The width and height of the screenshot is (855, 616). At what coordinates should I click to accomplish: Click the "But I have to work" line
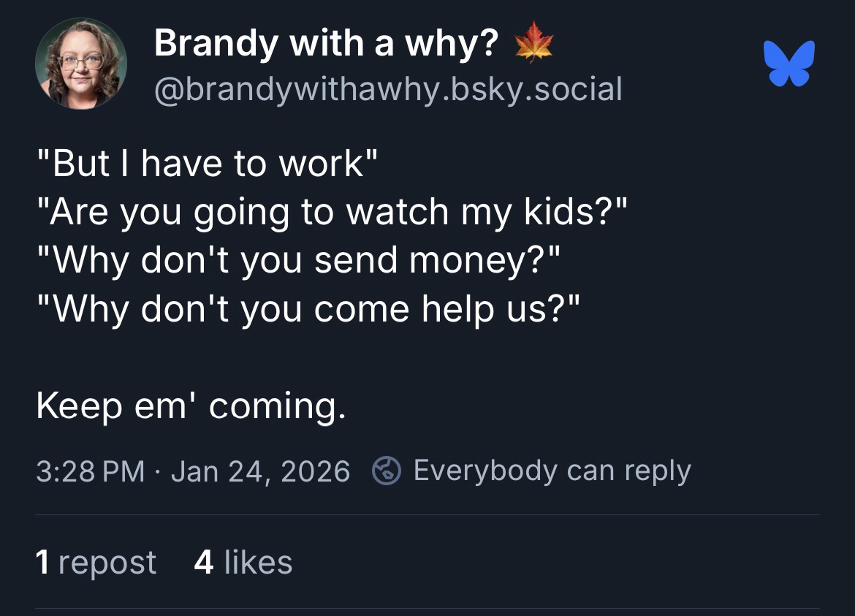point(207,162)
